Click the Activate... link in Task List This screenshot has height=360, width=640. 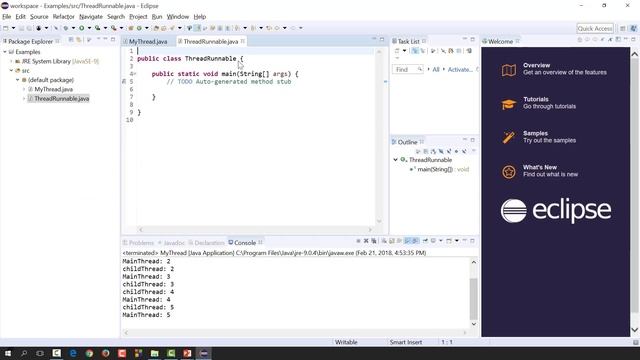[x=460, y=69]
